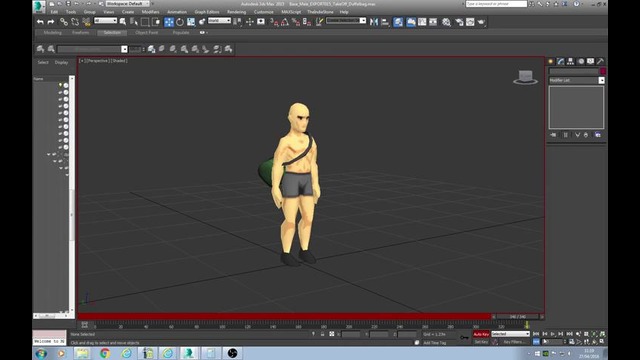Open the Hierarchy command panel tab
Screen dimensions: 640x360
click(571, 61)
